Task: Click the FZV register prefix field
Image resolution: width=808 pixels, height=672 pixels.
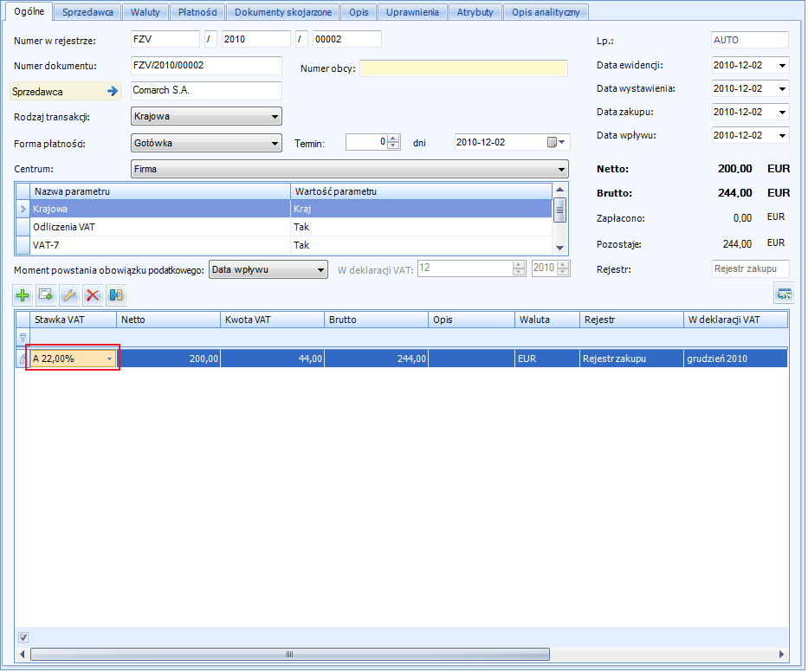Action: click(x=165, y=39)
